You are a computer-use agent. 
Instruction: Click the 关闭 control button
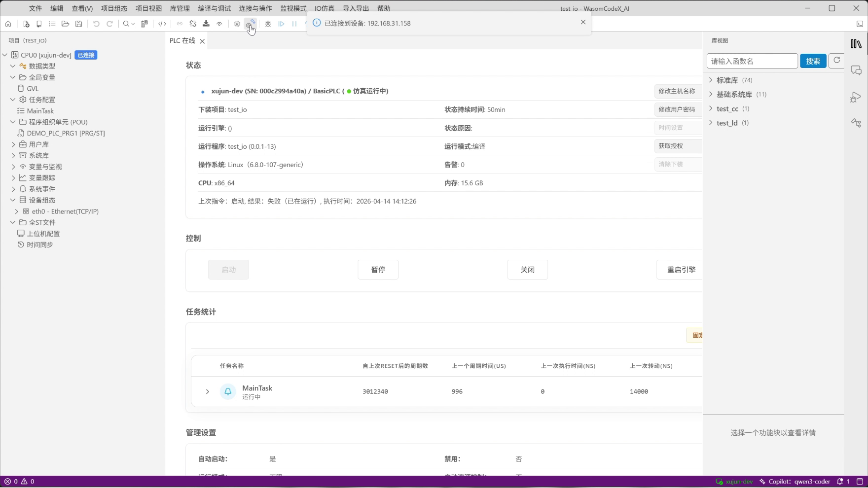pos(528,270)
